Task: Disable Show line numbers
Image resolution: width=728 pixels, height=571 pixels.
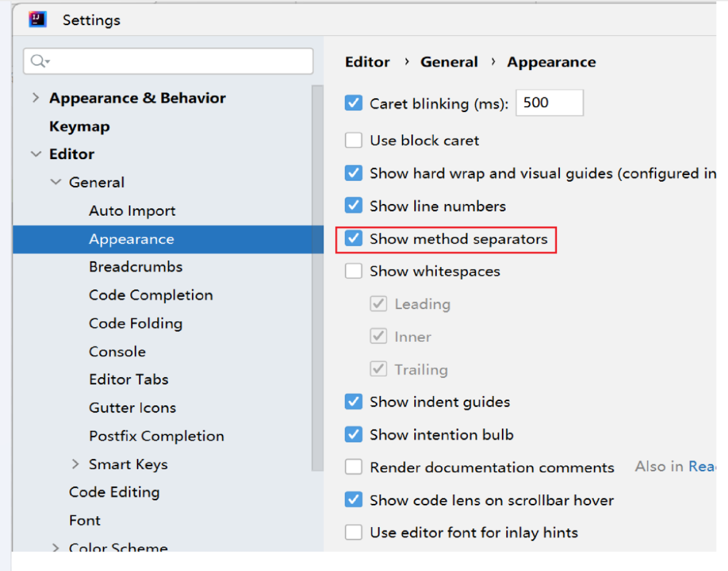Action: [x=353, y=205]
